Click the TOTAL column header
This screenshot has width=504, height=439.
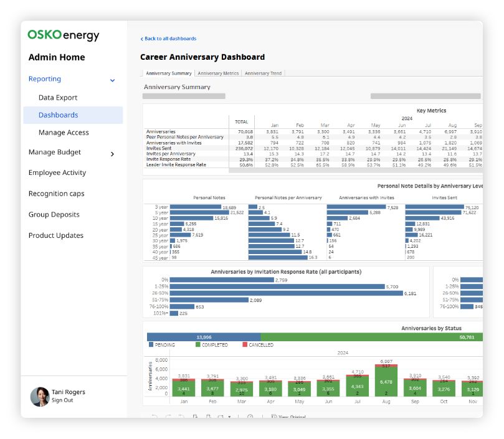241,122
